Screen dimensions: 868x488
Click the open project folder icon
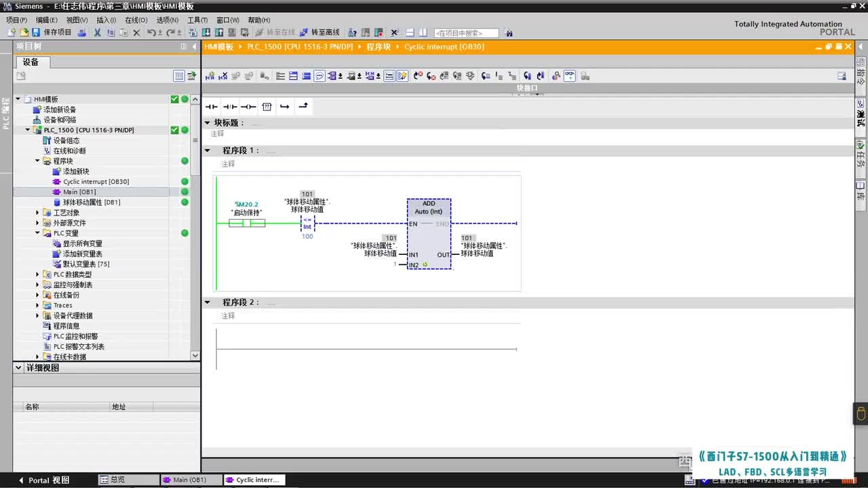coord(24,33)
